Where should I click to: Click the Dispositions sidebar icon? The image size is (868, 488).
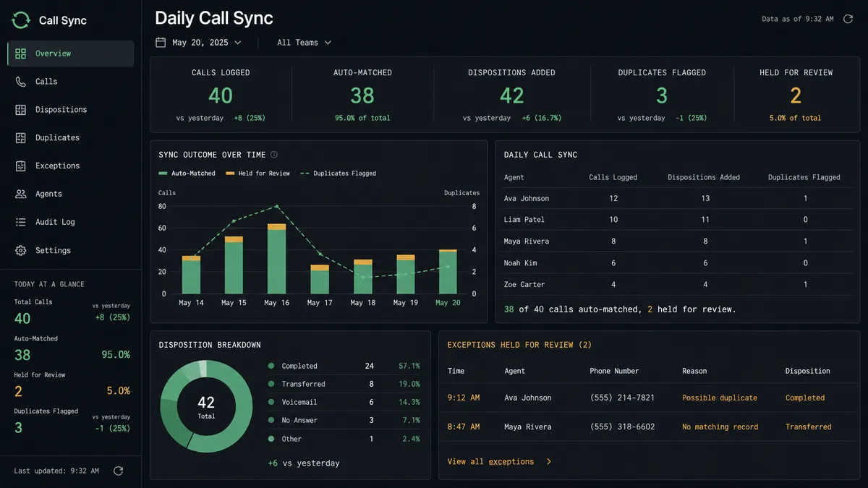[x=20, y=110]
